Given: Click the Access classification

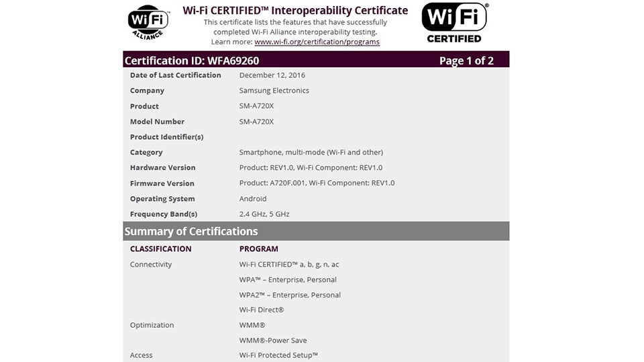Looking at the screenshot, I should 141,355.
